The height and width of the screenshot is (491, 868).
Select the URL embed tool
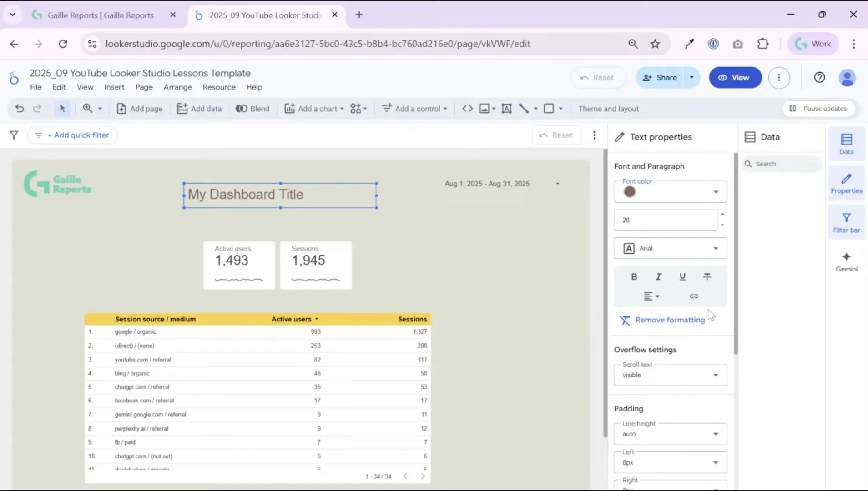[467, 108]
